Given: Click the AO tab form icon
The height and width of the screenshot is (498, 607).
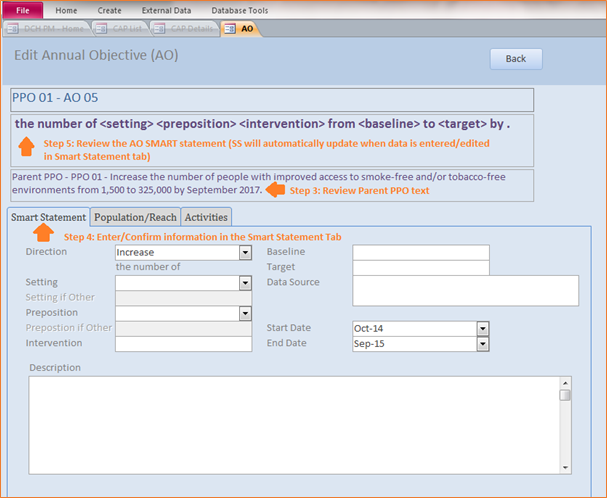Looking at the screenshot, I should pyautogui.click(x=230, y=29).
